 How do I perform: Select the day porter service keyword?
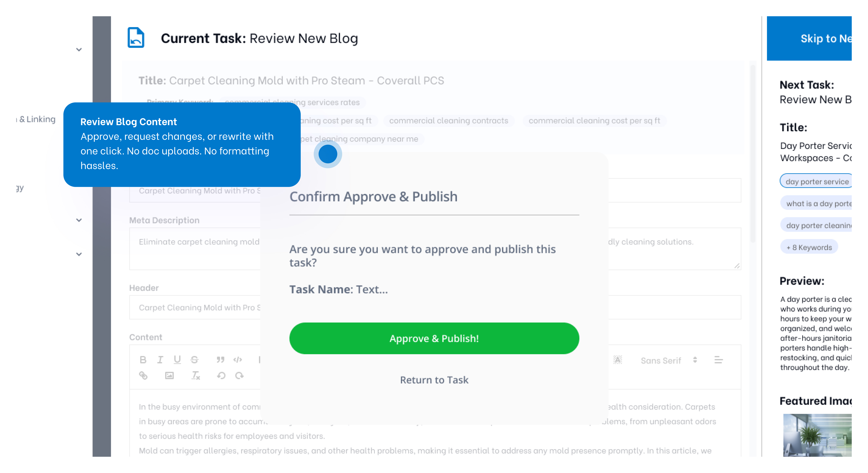817,182
